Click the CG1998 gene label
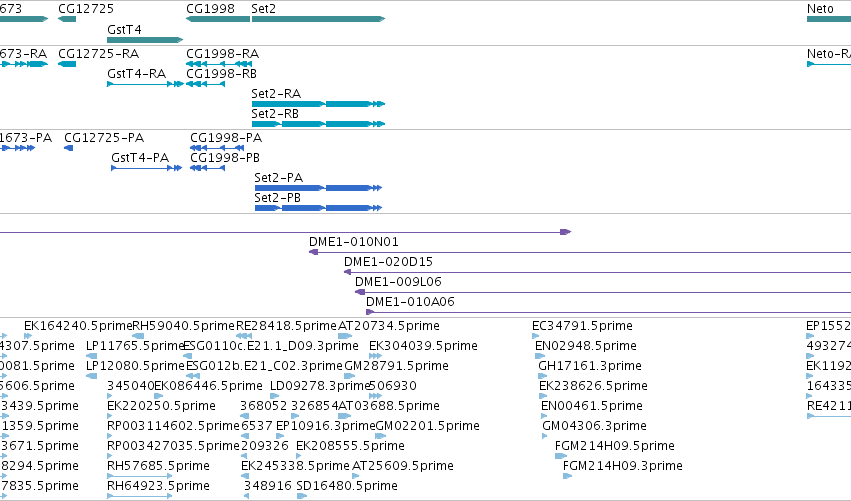Screen dimensions: 851x501 tap(211, 9)
